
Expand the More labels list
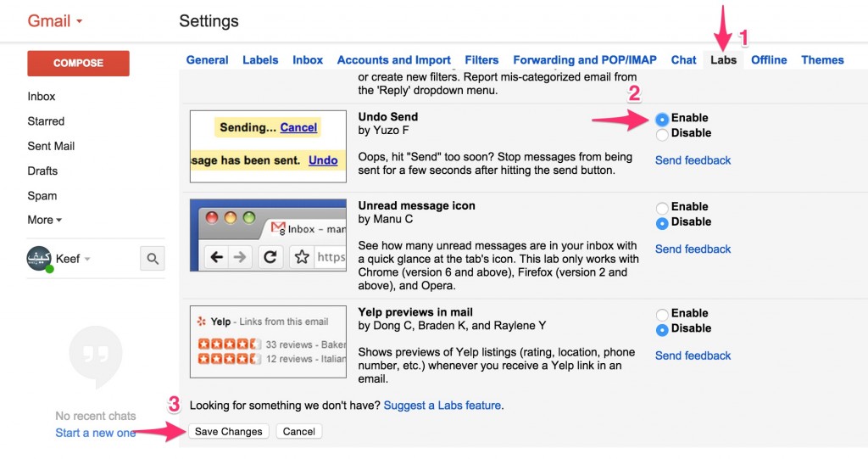44,220
